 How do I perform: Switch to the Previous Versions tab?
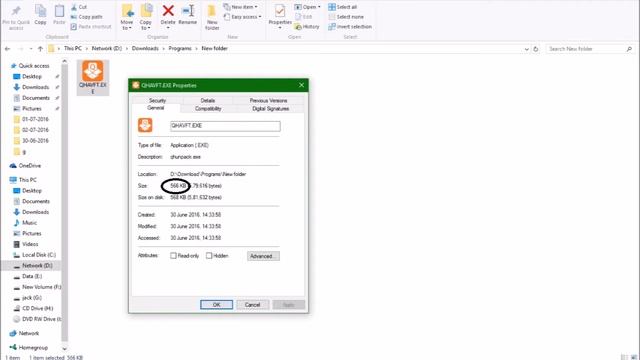pos(268,100)
